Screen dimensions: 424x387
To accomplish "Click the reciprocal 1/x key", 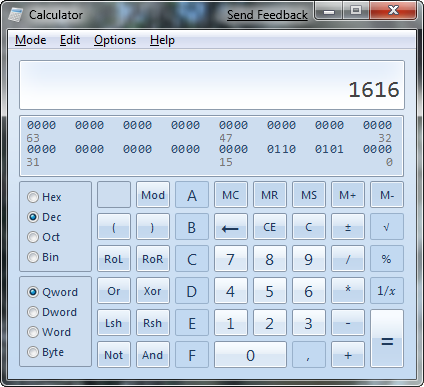I will click(387, 291).
